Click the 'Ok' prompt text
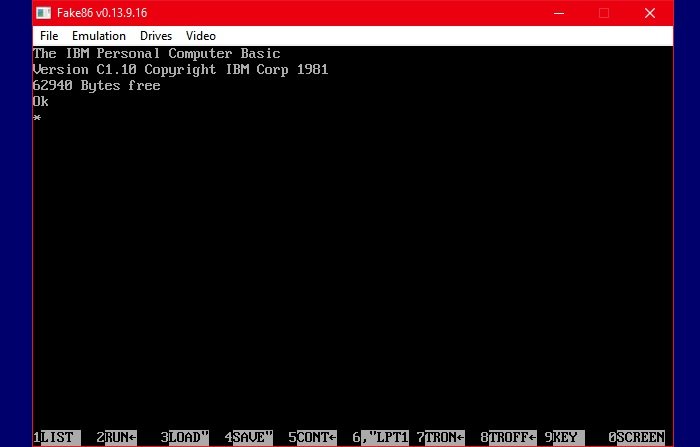 pyautogui.click(x=41, y=102)
